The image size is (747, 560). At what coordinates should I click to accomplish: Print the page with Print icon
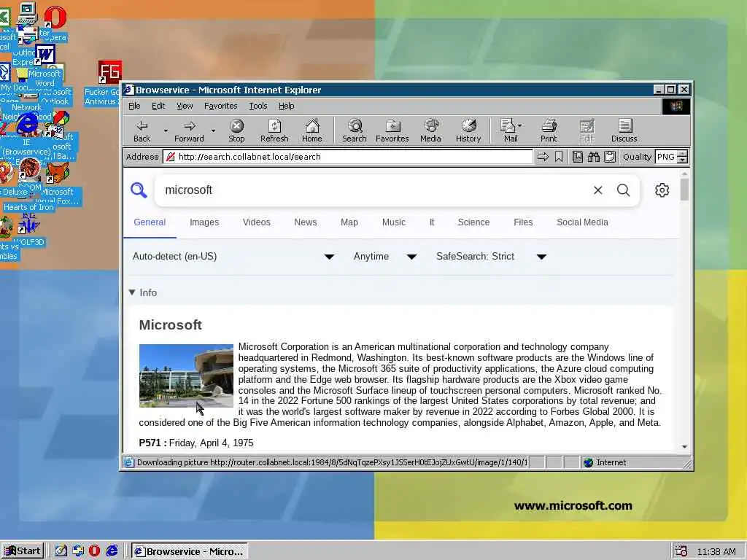(x=549, y=131)
